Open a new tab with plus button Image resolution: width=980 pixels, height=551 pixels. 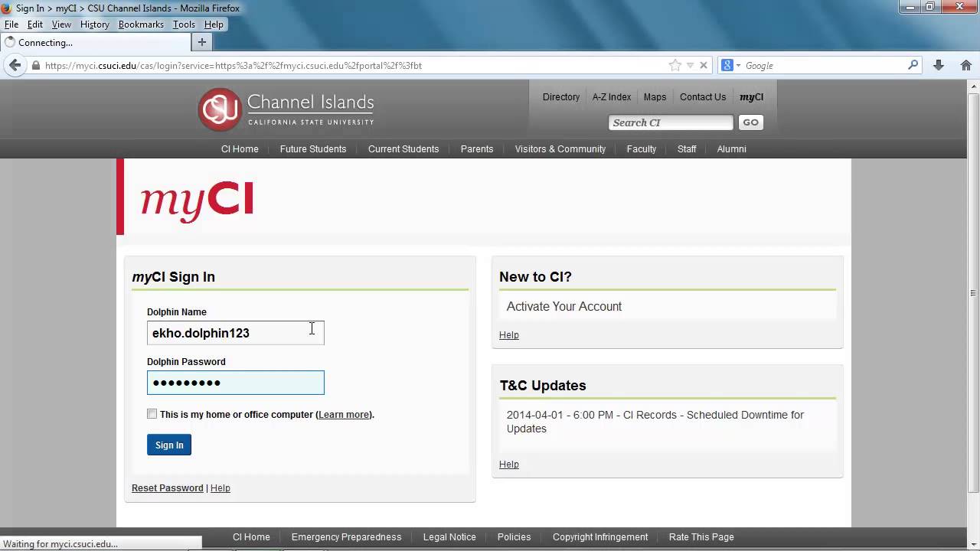(x=202, y=42)
